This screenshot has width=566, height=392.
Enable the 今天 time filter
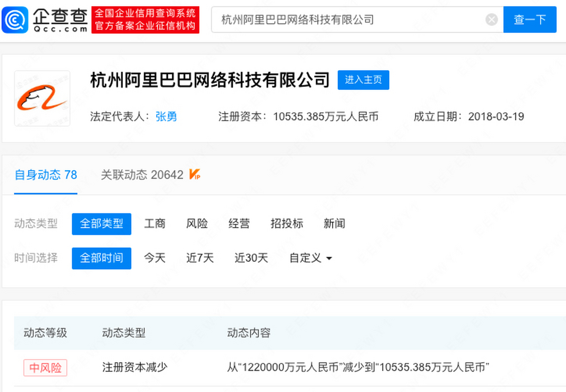point(155,258)
